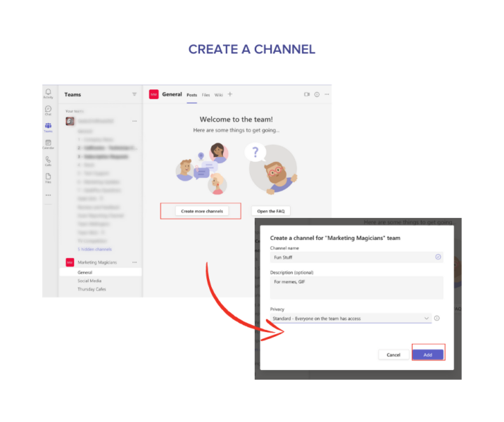The width and height of the screenshot is (504, 422).
Task: Click the info icon next to Privacy dropdown
Action: pyautogui.click(x=437, y=319)
